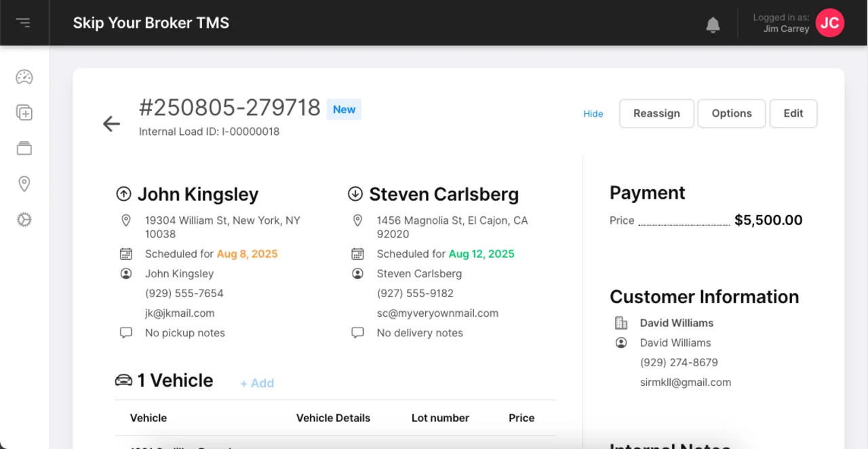
Task: Select the $5,500.00 price value
Action: click(x=768, y=220)
